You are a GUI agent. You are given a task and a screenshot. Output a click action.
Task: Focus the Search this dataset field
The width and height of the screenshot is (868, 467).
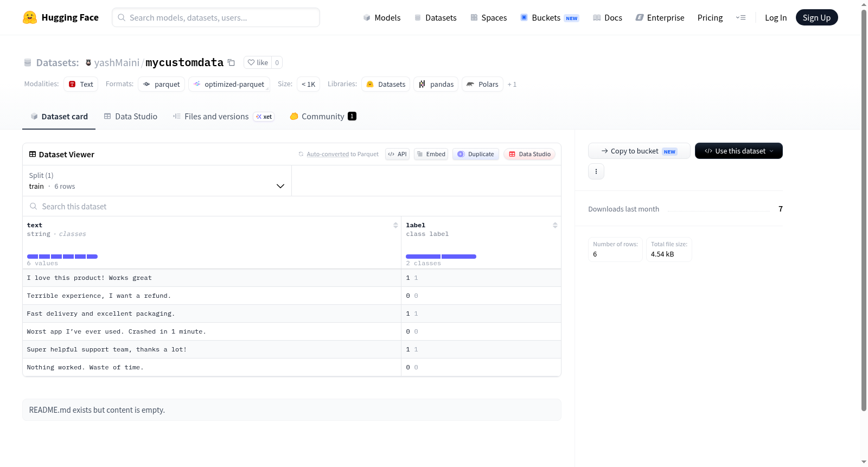[x=292, y=206]
